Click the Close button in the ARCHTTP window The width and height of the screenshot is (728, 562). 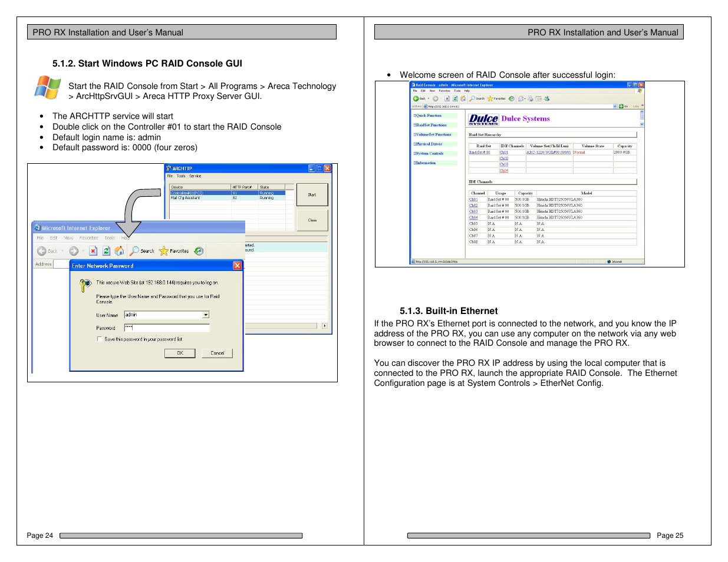pos(312,220)
